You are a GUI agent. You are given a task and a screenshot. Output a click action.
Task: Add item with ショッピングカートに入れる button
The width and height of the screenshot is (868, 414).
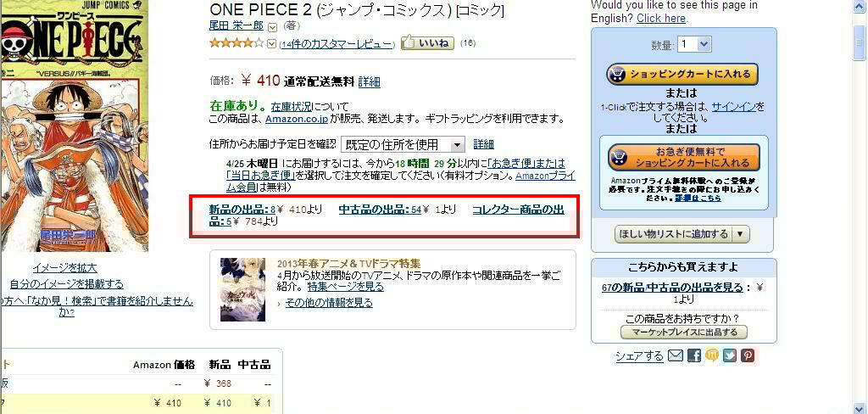[682, 75]
